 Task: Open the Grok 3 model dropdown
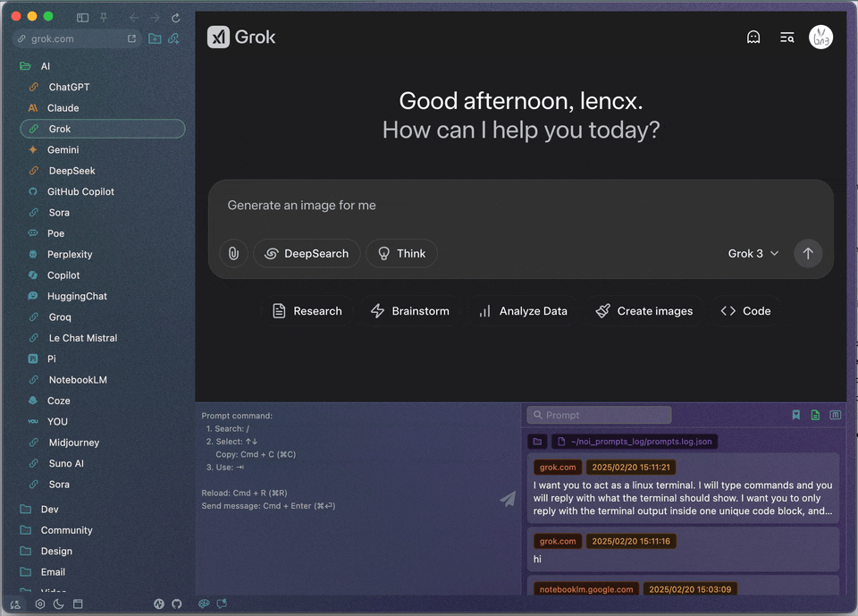tap(753, 254)
